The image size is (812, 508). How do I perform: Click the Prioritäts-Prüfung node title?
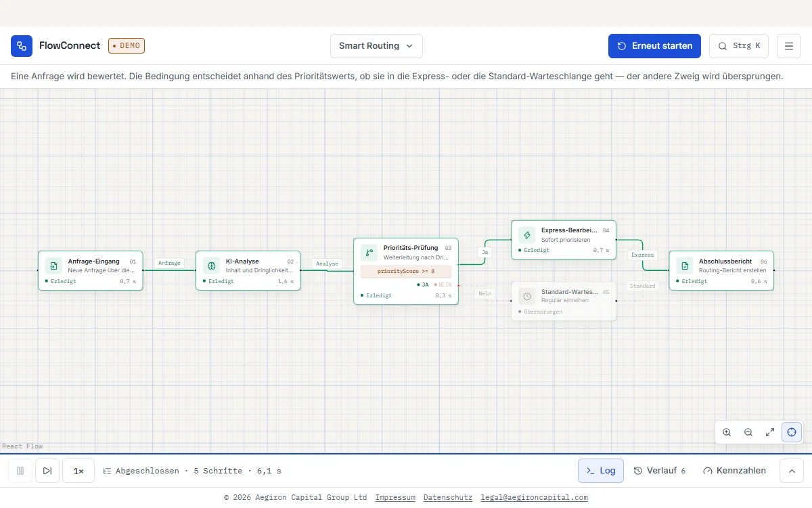pos(411,248)
